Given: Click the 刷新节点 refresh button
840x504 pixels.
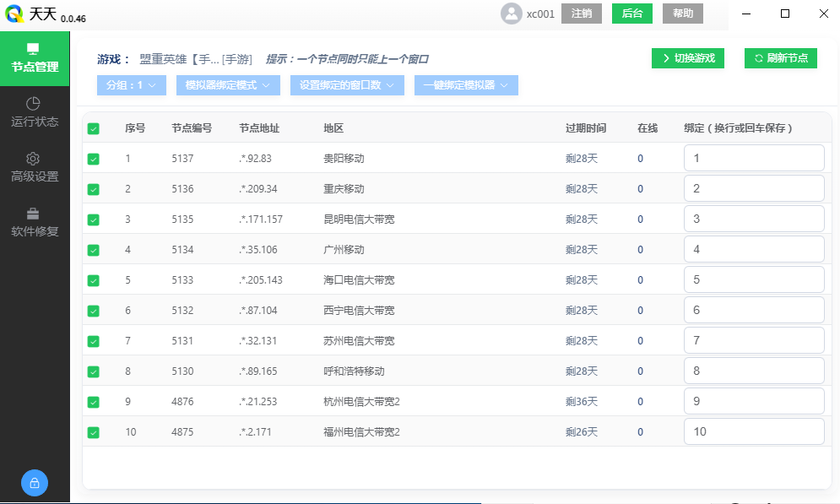Looking at the screenshot, I should tap(781, 58).
